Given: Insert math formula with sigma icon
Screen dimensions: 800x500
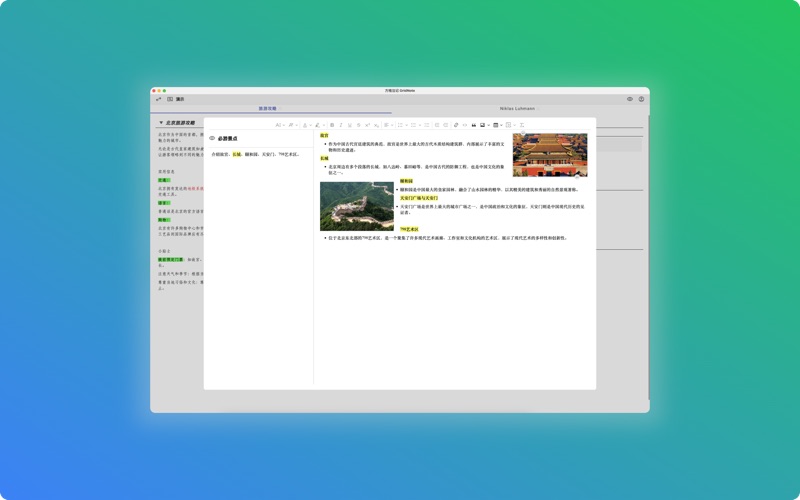Looking at the screenshot, I should (522, 125).
